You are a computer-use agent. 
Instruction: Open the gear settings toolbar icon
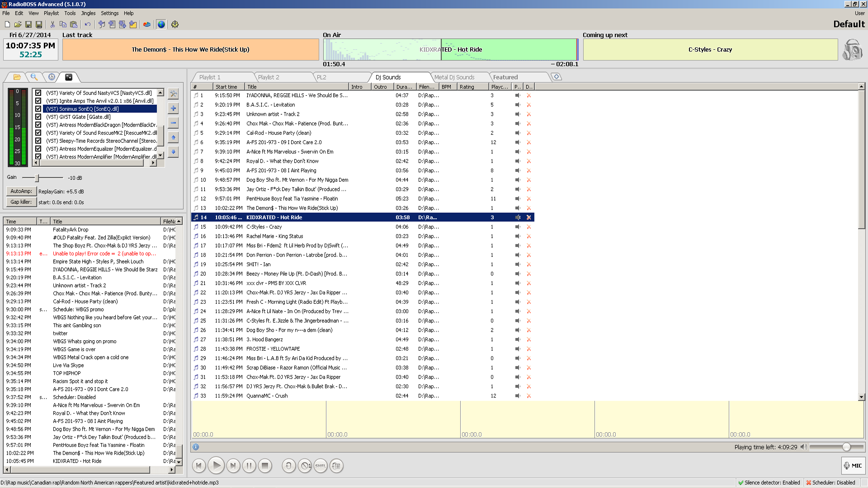pyautogui.click(x=175, y=24)
